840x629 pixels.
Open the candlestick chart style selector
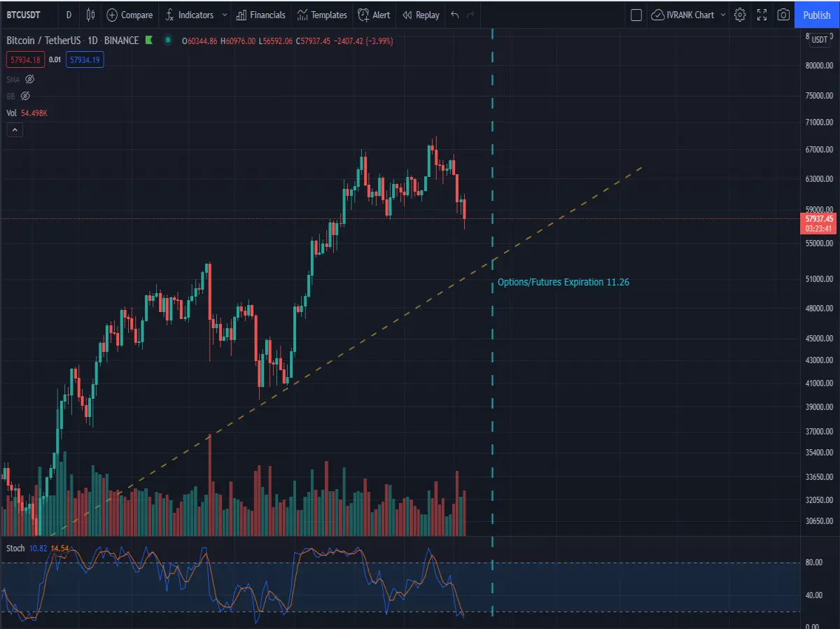[90, 15]
